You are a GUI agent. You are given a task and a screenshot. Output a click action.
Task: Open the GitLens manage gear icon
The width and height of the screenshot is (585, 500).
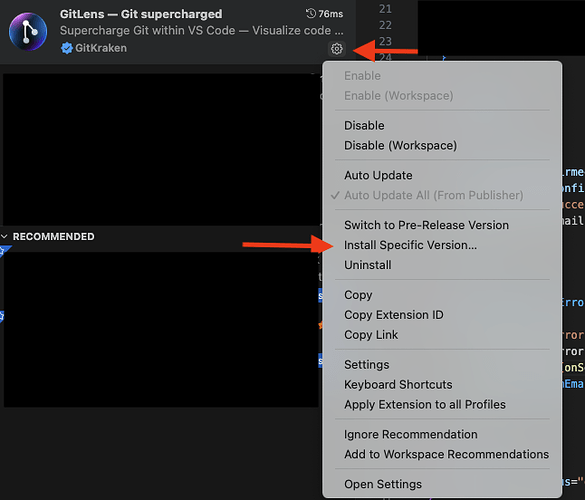pyautogui.click(x=337, y=49)
